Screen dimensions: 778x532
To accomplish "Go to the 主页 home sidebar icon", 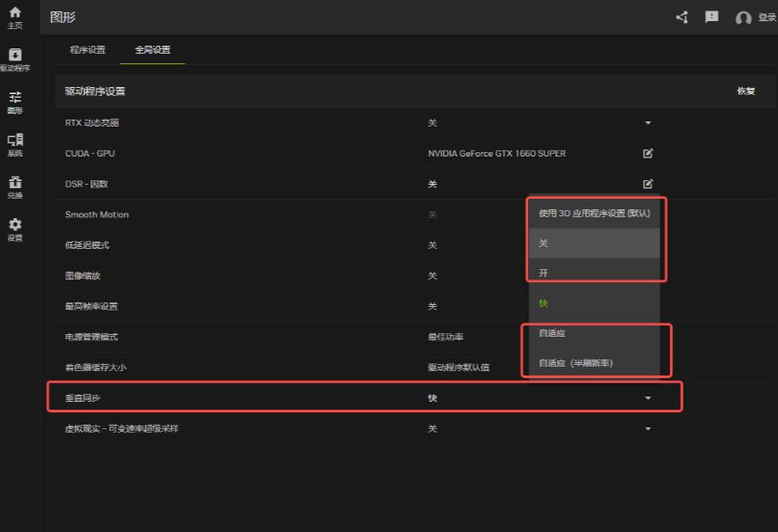I will [x=15, y=16].
